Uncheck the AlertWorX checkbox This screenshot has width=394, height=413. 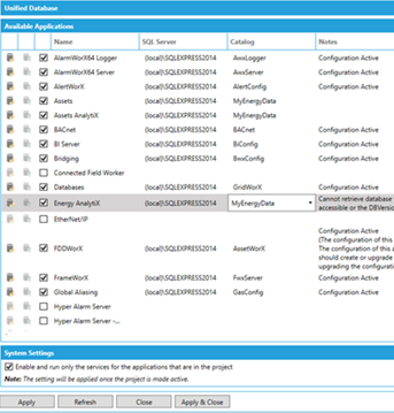43,87
